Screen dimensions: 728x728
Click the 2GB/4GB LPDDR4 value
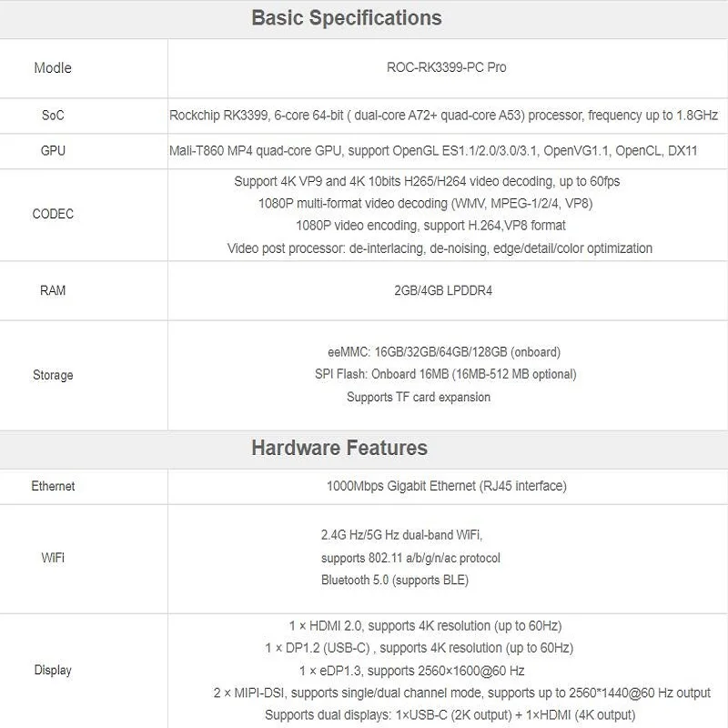coord(444,290)
